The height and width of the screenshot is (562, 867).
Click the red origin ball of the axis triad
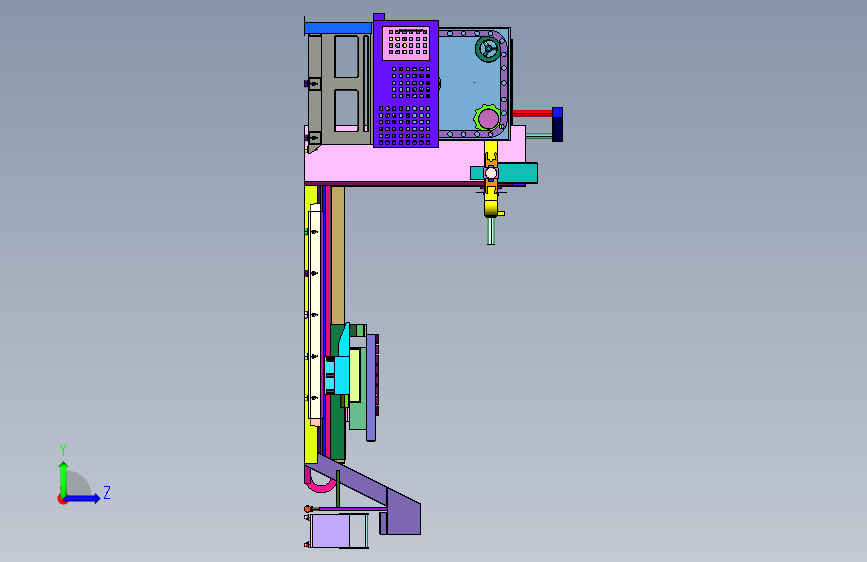tap(62, 499)
